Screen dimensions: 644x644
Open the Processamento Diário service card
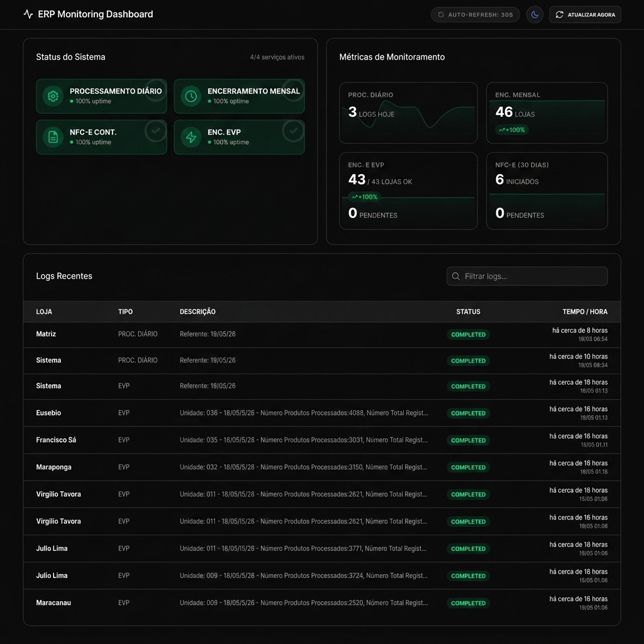[101, 96]
